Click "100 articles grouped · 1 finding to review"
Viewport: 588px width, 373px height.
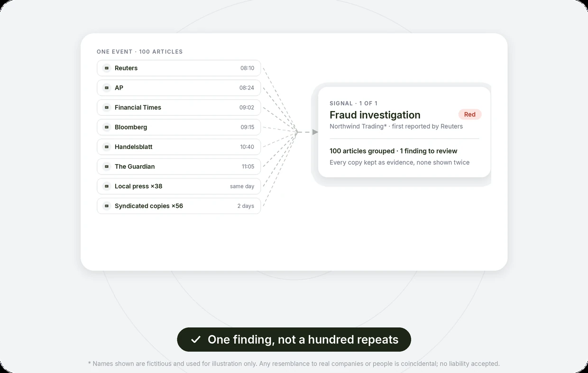click(394, 151)
